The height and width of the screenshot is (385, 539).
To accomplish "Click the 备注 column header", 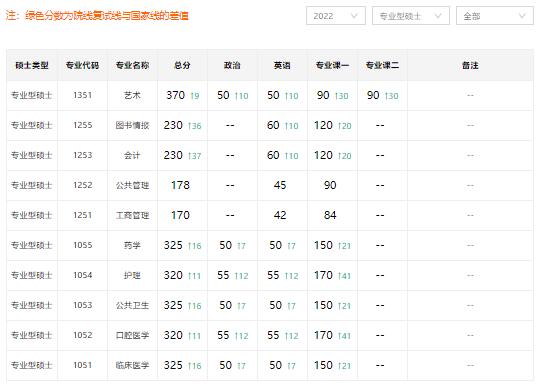I will click(x=470, y=65).
